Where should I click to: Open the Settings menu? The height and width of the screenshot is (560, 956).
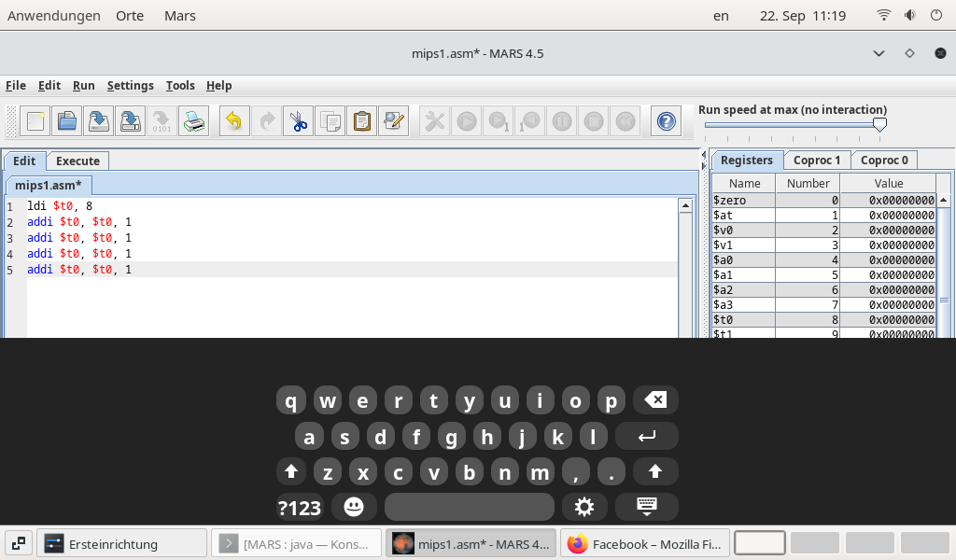click(x=130, y=85)
